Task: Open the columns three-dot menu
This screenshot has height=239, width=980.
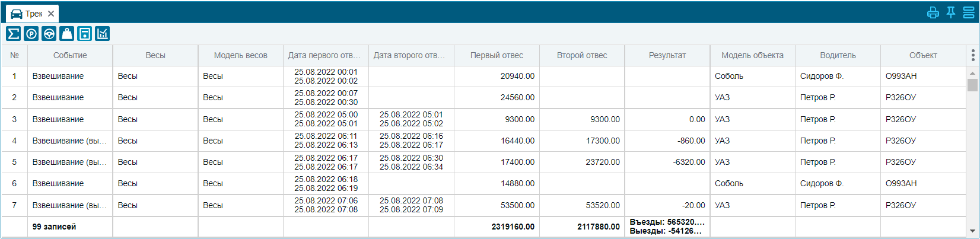Action: [x=973, y=55]
